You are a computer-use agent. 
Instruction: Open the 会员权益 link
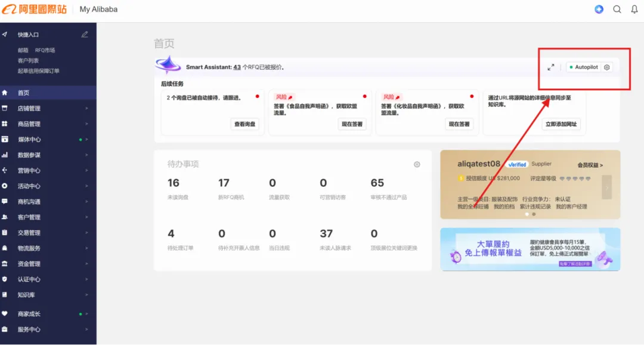(x=590, y=165)
